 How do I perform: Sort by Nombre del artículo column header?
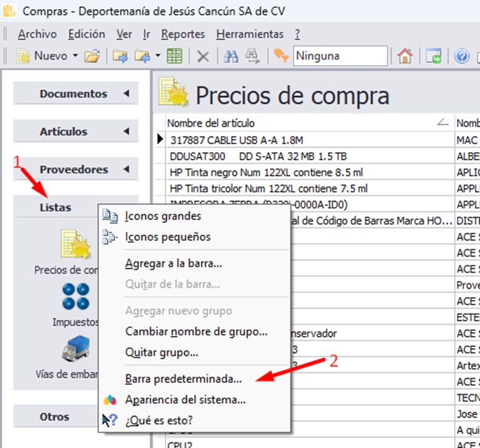(x=309, y=123)
